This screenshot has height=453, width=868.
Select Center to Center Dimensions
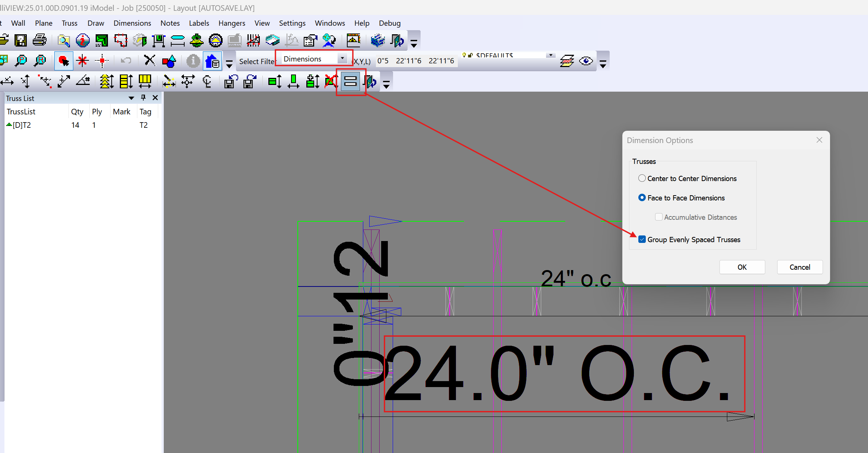point(642,178)
